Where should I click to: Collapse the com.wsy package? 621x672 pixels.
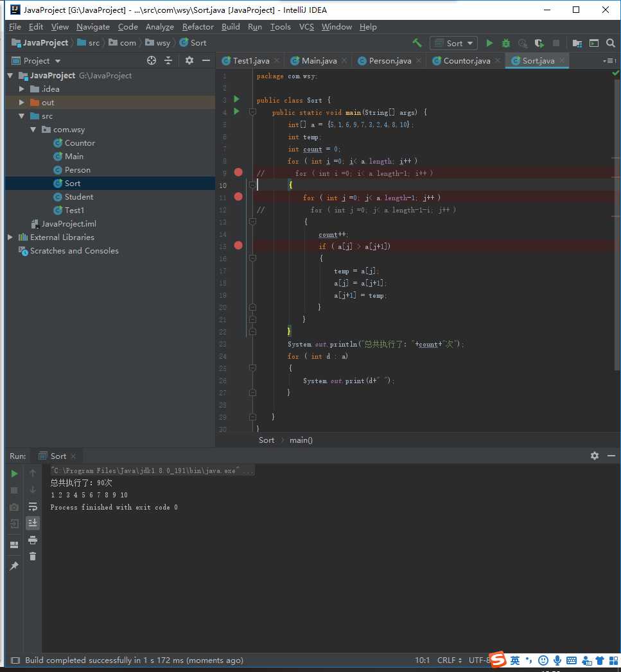pos(33,130)
